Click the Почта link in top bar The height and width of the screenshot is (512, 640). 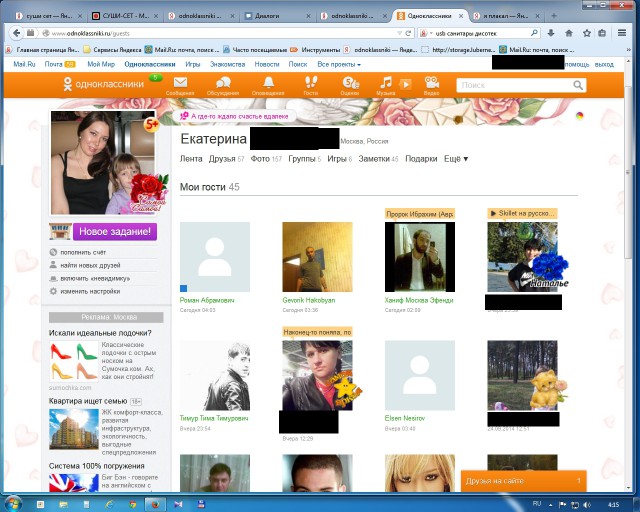[x=53, y=65]
